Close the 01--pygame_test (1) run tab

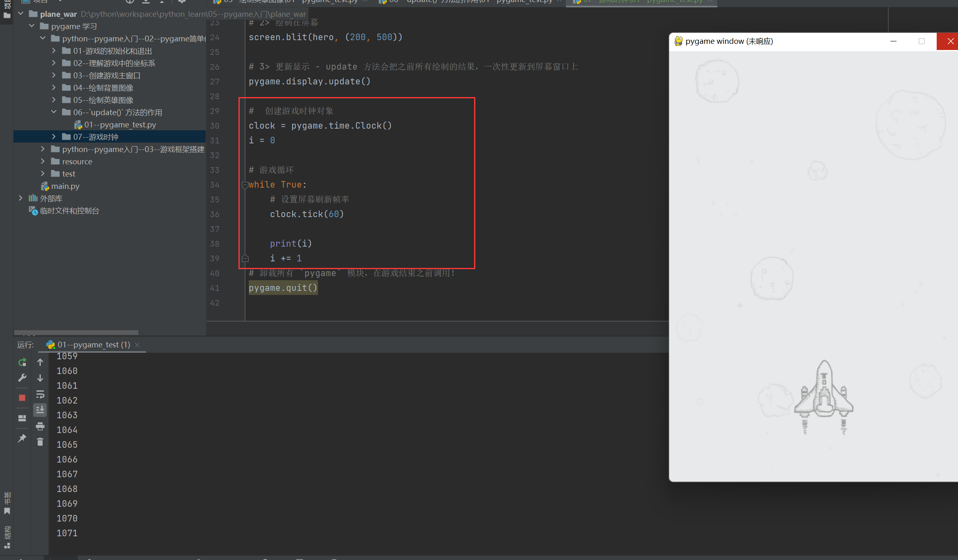138,345
